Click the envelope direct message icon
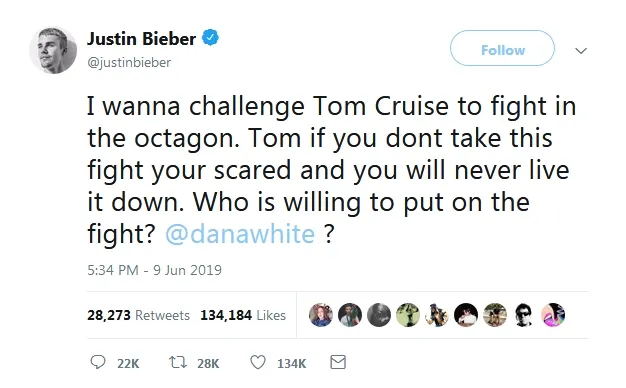 pos(338,362)
